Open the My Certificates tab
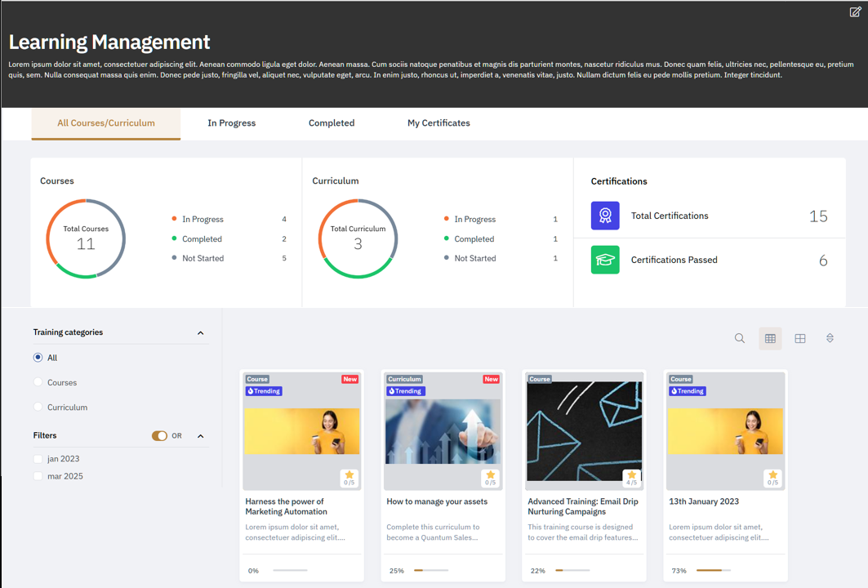Image resolution: width=868 pixels, height=588 pixels. 438,123
